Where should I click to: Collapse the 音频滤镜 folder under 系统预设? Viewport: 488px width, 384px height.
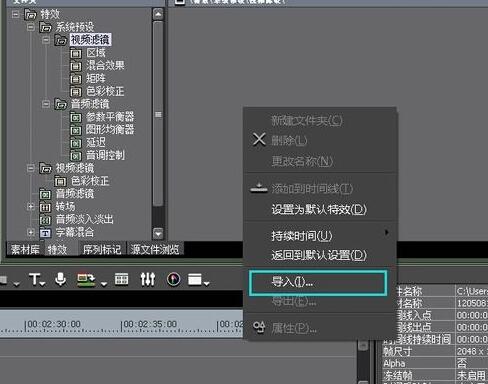tap(46, 104)
